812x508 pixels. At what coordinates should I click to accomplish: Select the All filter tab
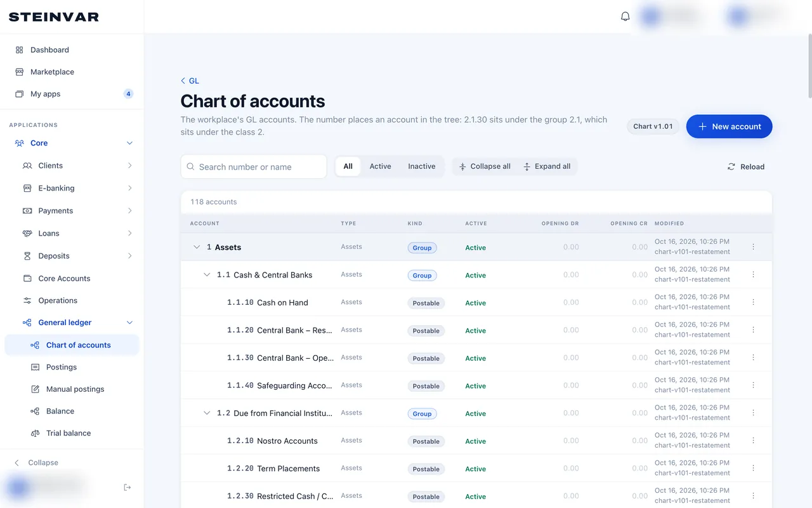point(348,166)
